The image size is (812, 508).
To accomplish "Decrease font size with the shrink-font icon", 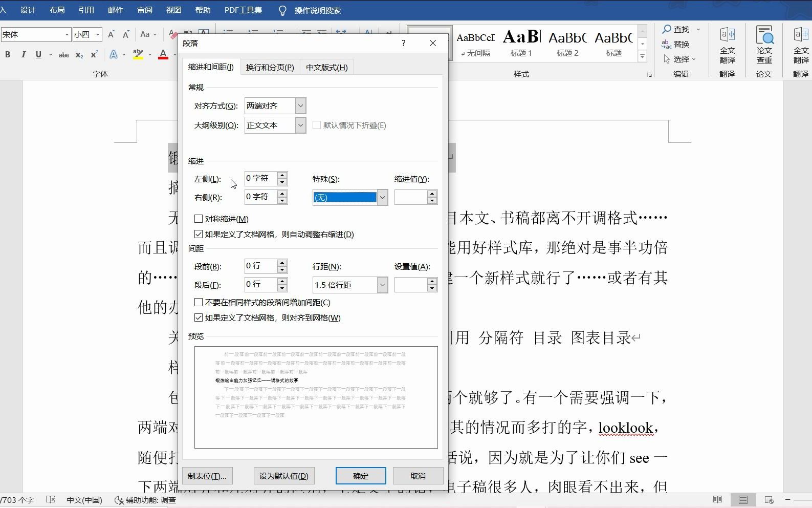I will [x=126, y=35].
